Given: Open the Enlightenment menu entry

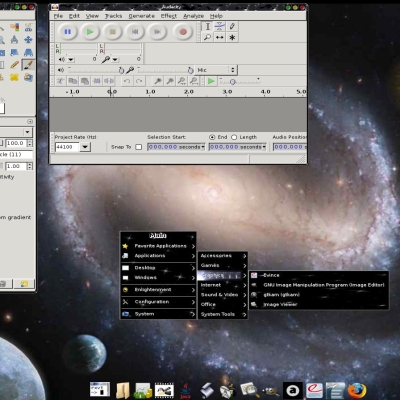Looking at the screenshot, I should tap(158, 290).
